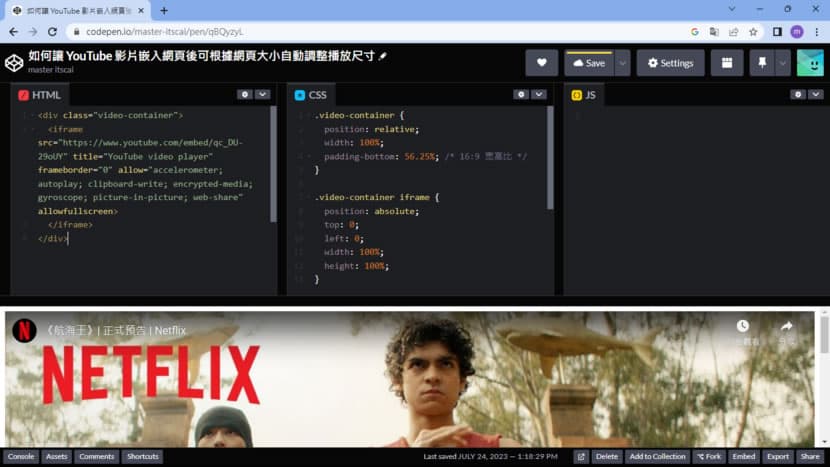Open the tab search dropdown

tap(732, 9)
